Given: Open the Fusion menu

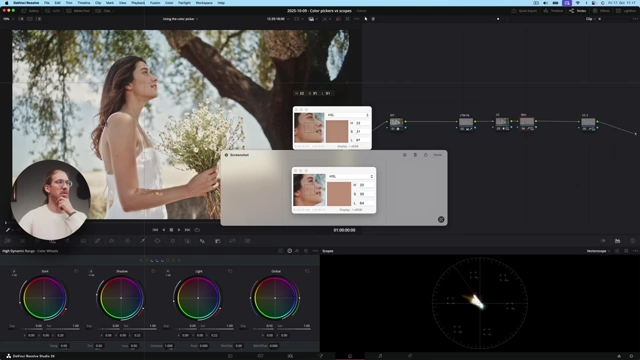Looking at the screenshot, I should pos(155,3).
